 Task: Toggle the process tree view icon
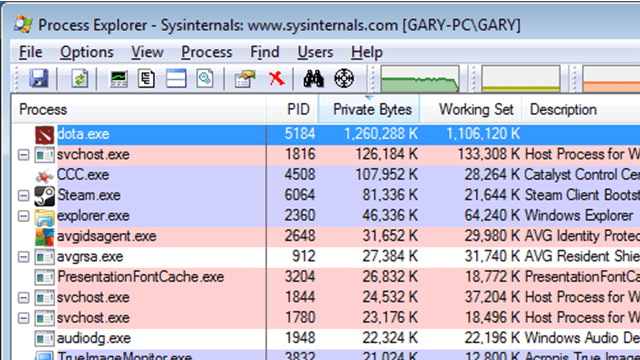146,78
